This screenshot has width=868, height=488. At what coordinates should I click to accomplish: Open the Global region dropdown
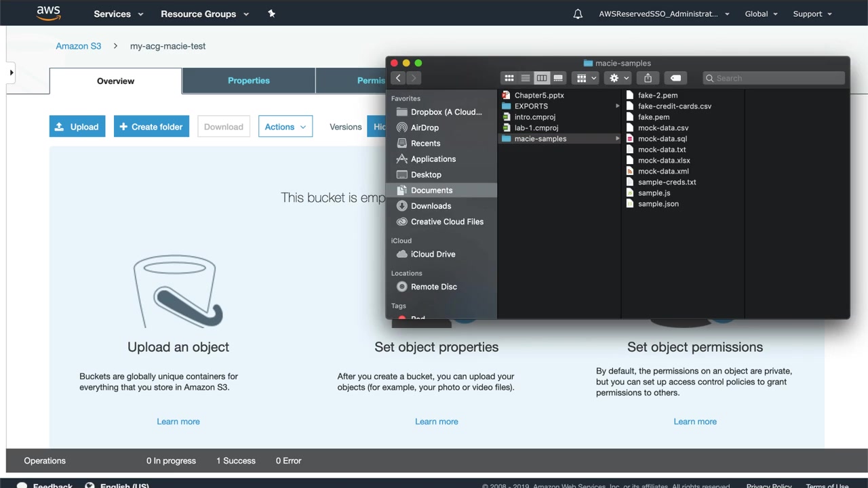(x=761, y=14)
